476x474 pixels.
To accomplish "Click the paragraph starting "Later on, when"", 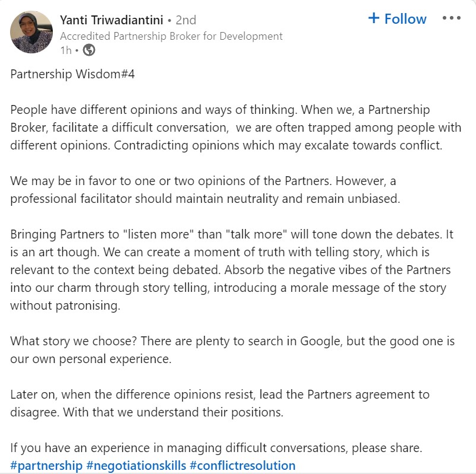I will pyautogui.click(x=220, y=403).
